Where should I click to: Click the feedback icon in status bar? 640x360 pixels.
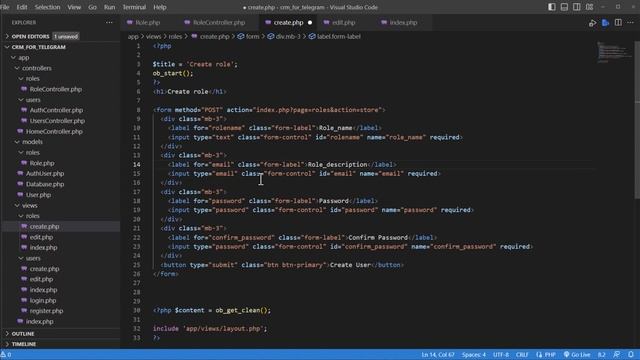click(617, 354)
